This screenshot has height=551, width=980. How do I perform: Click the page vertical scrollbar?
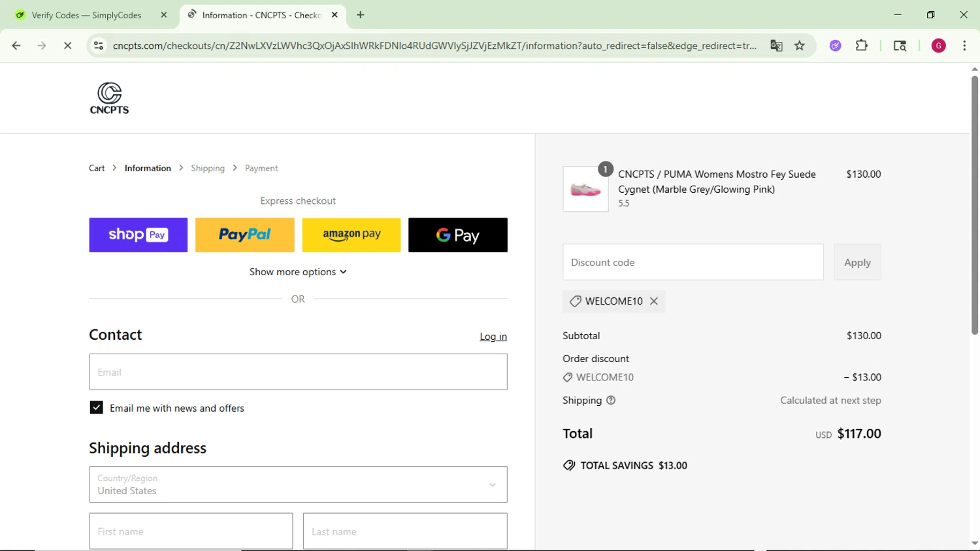click(975, 206)
